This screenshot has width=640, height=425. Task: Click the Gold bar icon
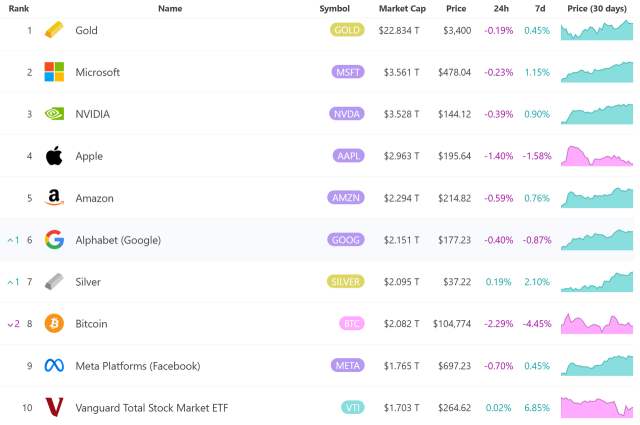coord(54,30)
